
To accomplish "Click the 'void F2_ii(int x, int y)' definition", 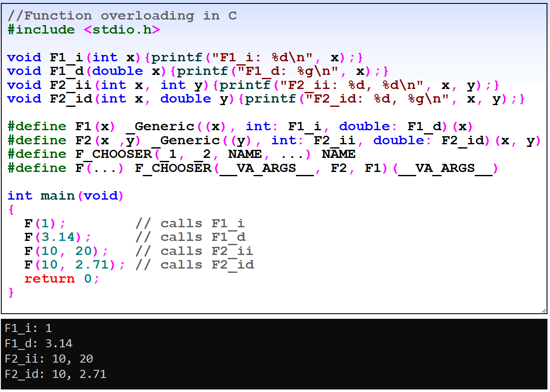I will coord(254,85).
